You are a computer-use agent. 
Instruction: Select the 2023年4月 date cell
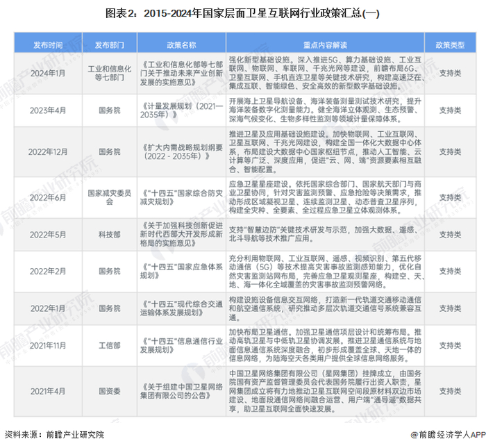(x=48, y=110)
